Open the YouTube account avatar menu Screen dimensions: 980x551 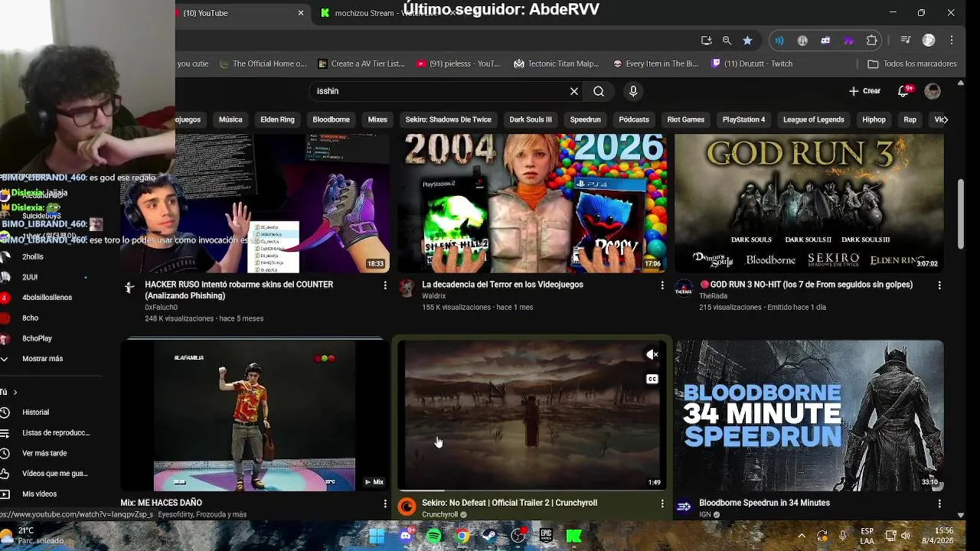tap(933, 91)
